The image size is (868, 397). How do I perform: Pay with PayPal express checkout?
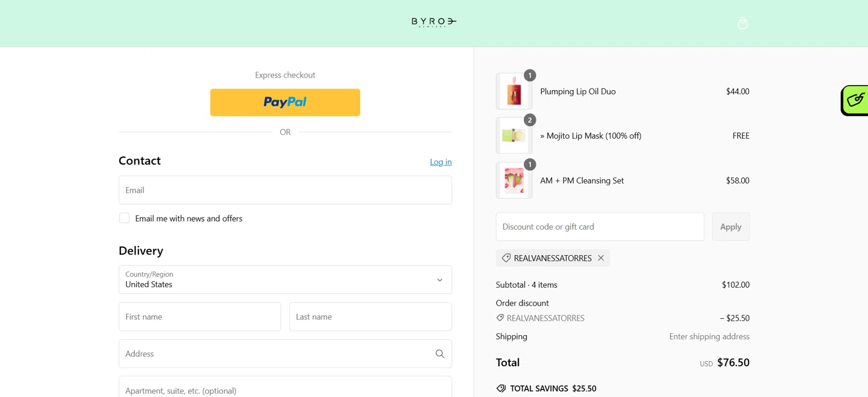(x=285, y=102)
